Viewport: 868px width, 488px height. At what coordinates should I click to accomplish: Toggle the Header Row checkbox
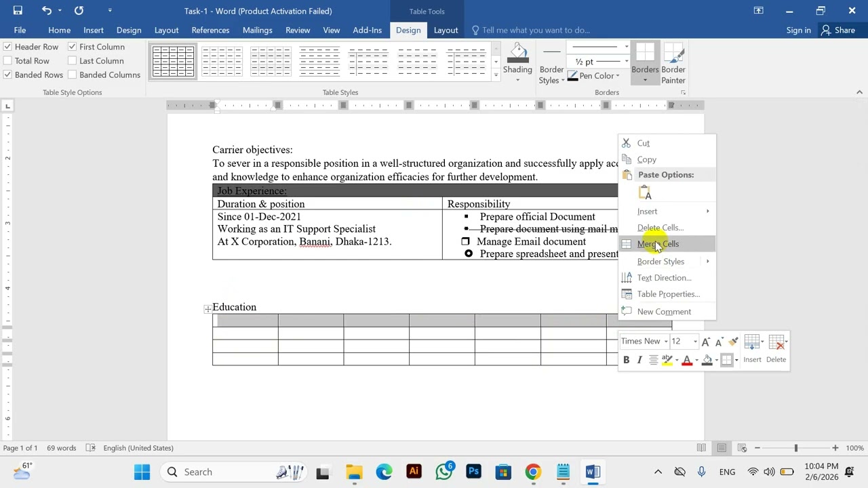[7, 47]
